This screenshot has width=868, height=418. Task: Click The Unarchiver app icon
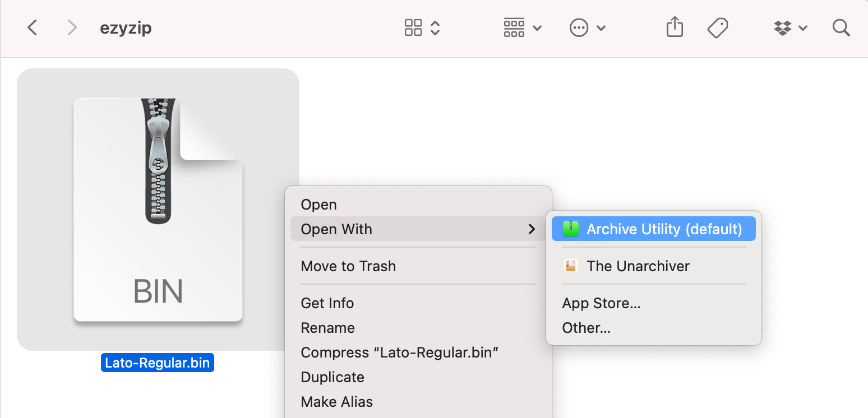570,266
